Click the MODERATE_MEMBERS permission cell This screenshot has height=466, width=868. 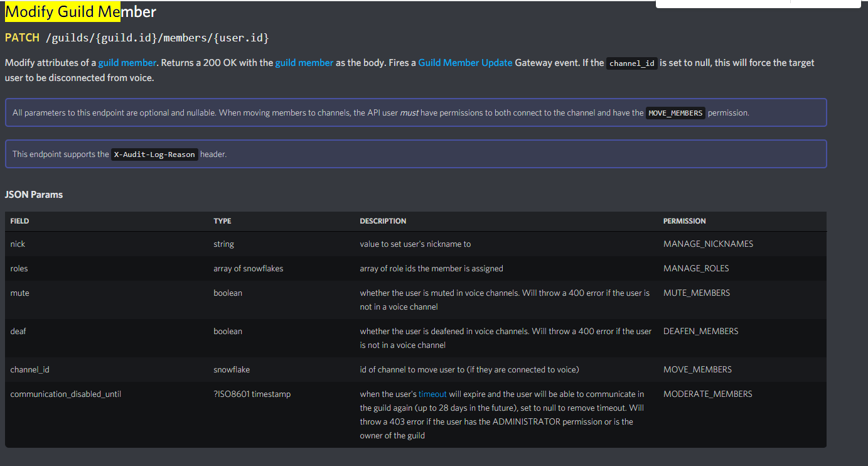707,394
